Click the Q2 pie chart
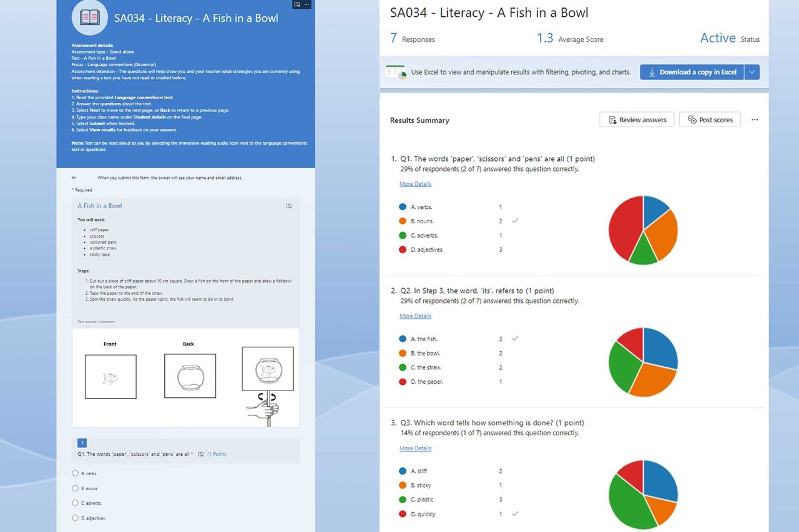799x532 pixels. [643, 362]
